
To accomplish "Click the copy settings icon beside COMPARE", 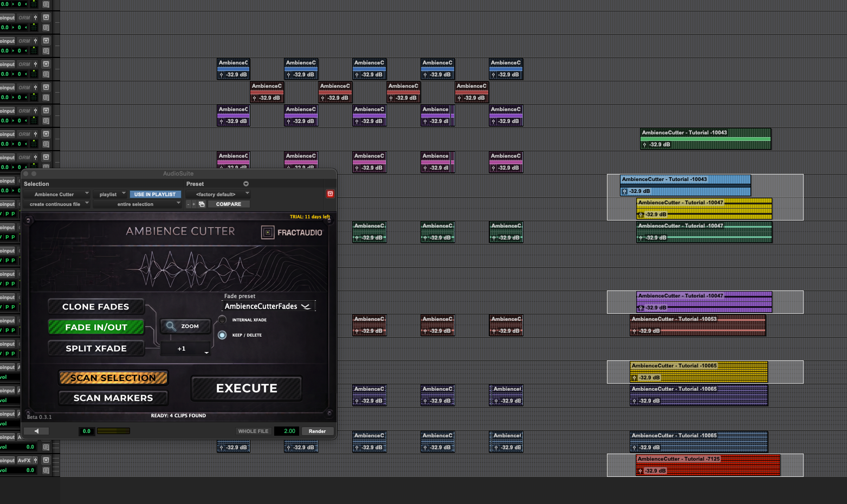I will click(202, 204).
